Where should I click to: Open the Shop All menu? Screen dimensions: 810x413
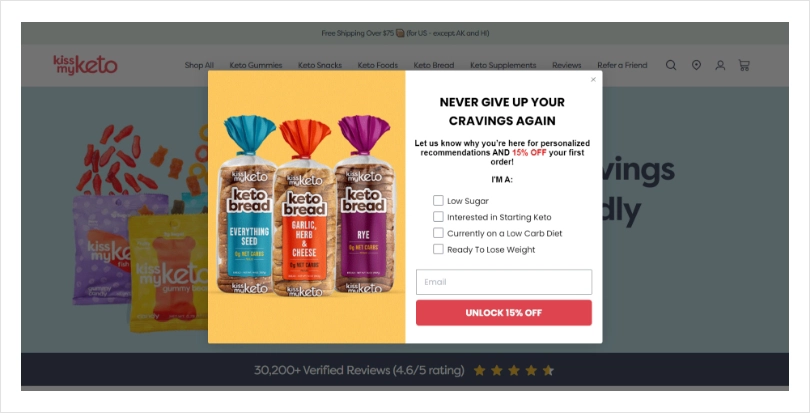point(199,65)
